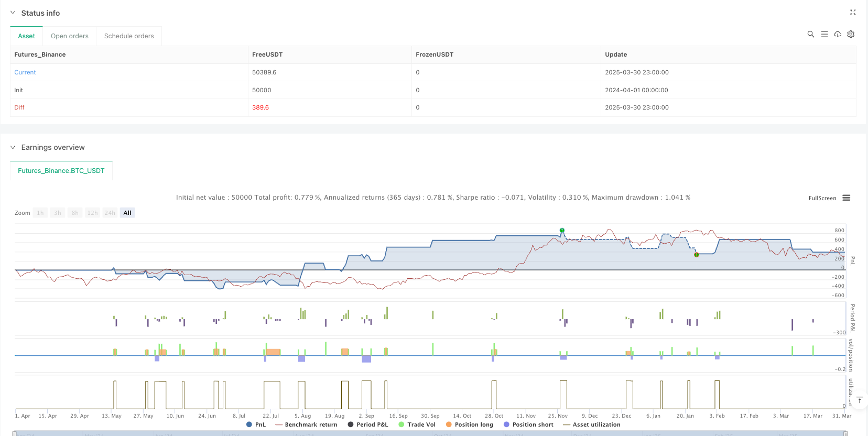The image size is (868, 436).
Task: Click the search icon above the asset table
Action: coord(811,34)
